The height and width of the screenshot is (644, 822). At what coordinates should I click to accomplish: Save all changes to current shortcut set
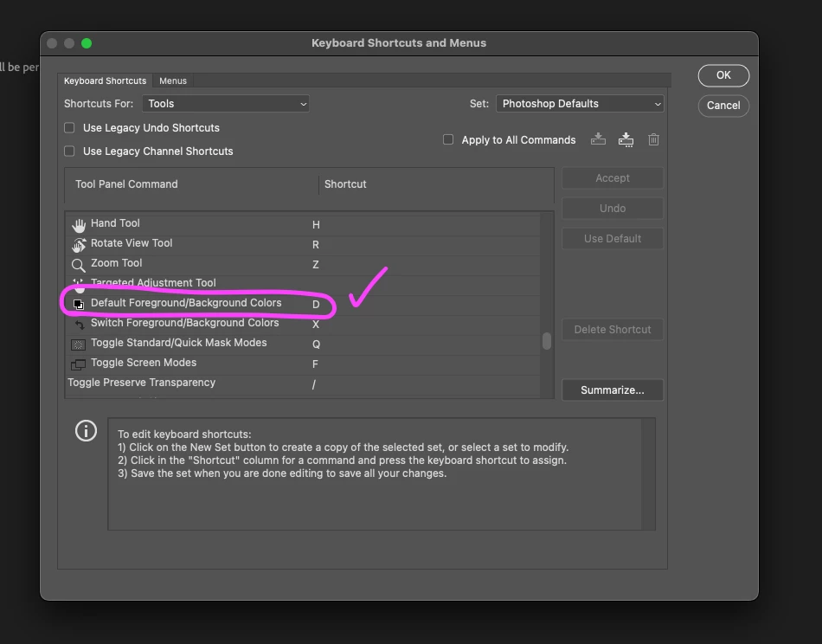point(598,139)
